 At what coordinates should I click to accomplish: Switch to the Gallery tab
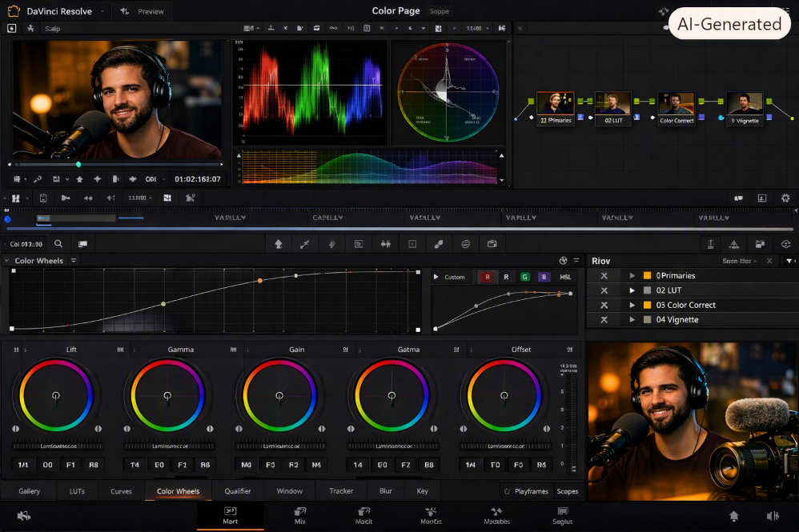click(x=29, y=491)
